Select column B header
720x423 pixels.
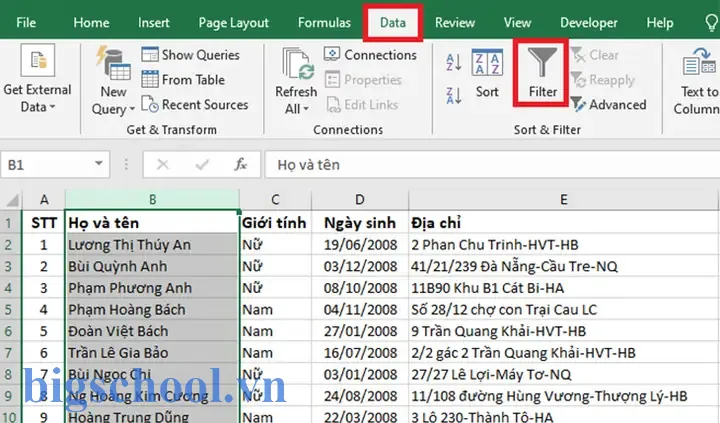(x=152, y=199)
